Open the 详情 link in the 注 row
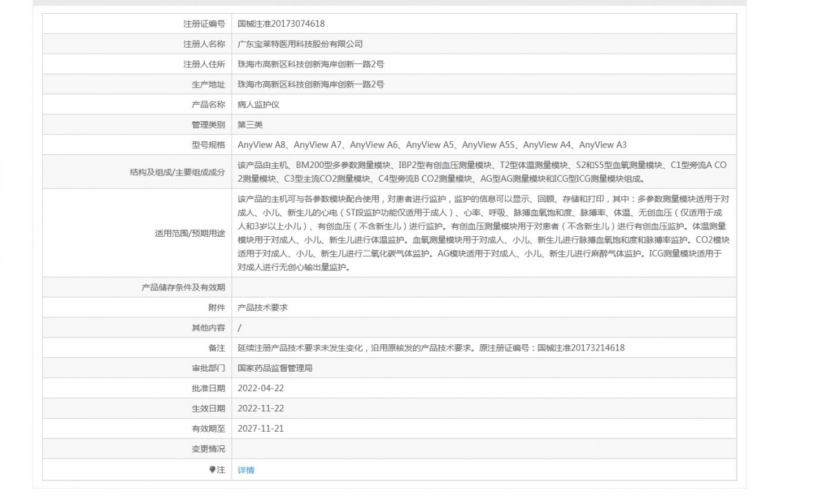This screenshot has height=504, width=827. (x=246, y=470)
